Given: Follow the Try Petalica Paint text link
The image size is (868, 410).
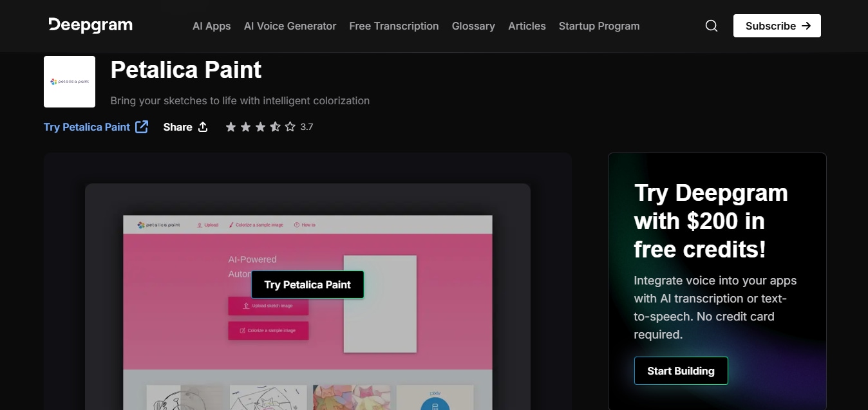Looking at the screenshot, I should 87,127.
